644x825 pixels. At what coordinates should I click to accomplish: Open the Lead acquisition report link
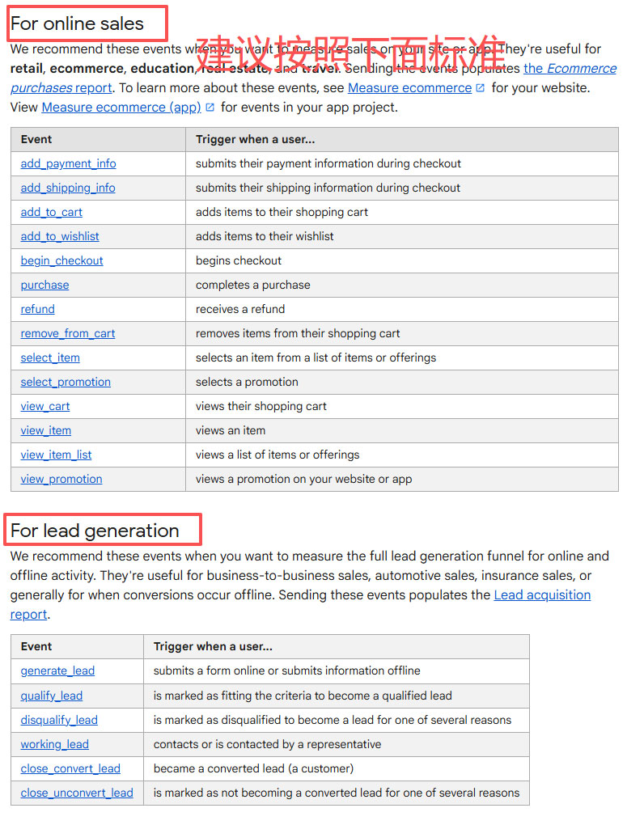pyautogui.click(x=542, y=594)
